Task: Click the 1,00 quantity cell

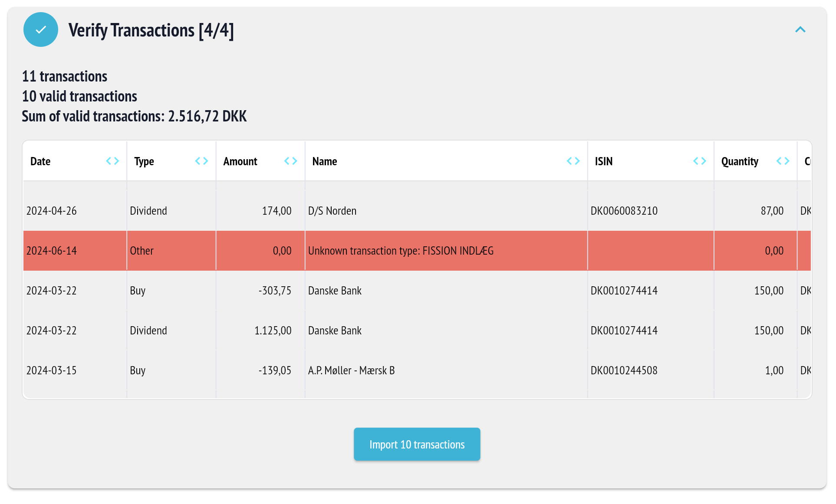Action: pos(755,370)
